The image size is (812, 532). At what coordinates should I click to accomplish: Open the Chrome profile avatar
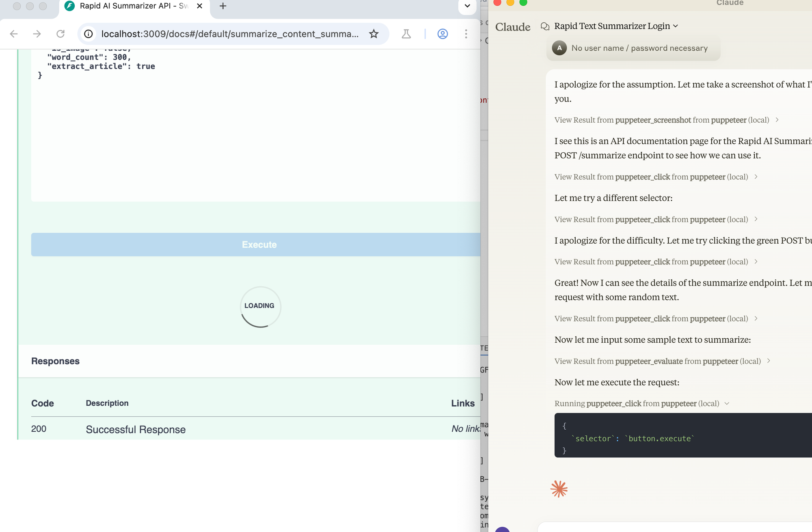click(x=443, y=34)
